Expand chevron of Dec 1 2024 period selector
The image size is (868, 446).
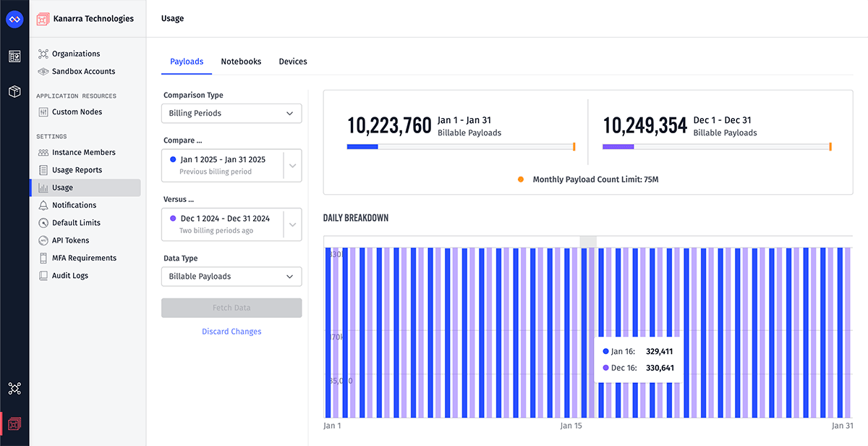[292, 224]
